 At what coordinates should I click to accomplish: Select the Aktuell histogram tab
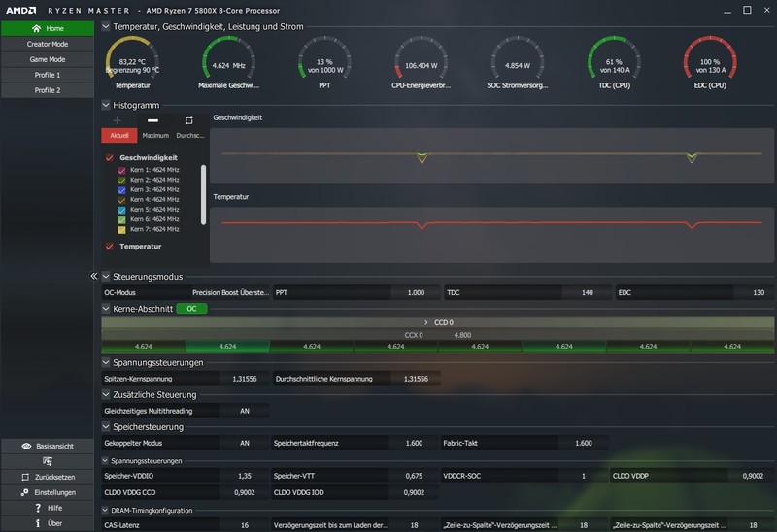[118, 135]
